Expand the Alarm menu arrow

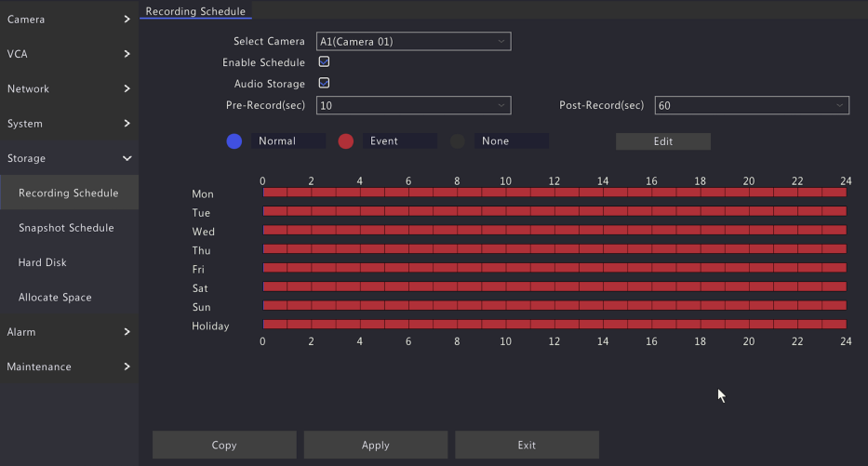(x=127, y=332)
